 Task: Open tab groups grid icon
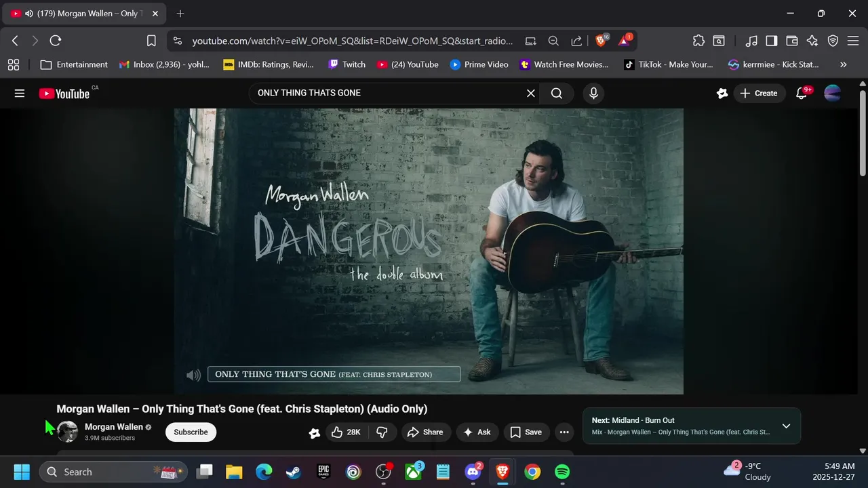coord(14,64)
